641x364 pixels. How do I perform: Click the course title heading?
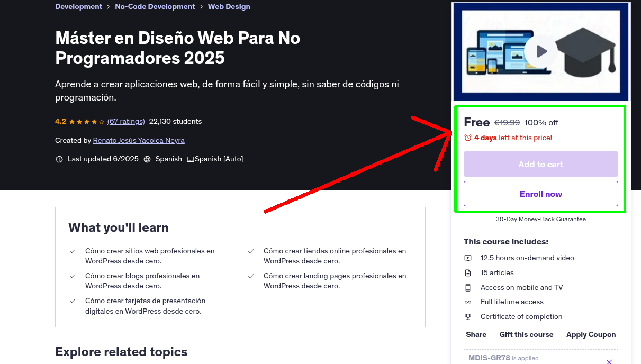178,48
